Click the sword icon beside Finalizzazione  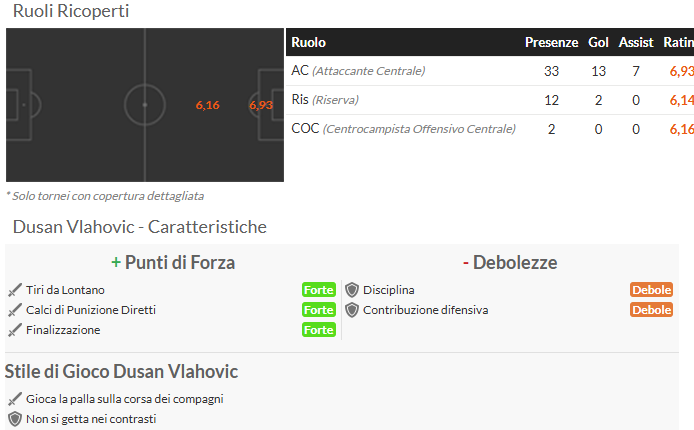pyautogui.click(x=15, y=330)
